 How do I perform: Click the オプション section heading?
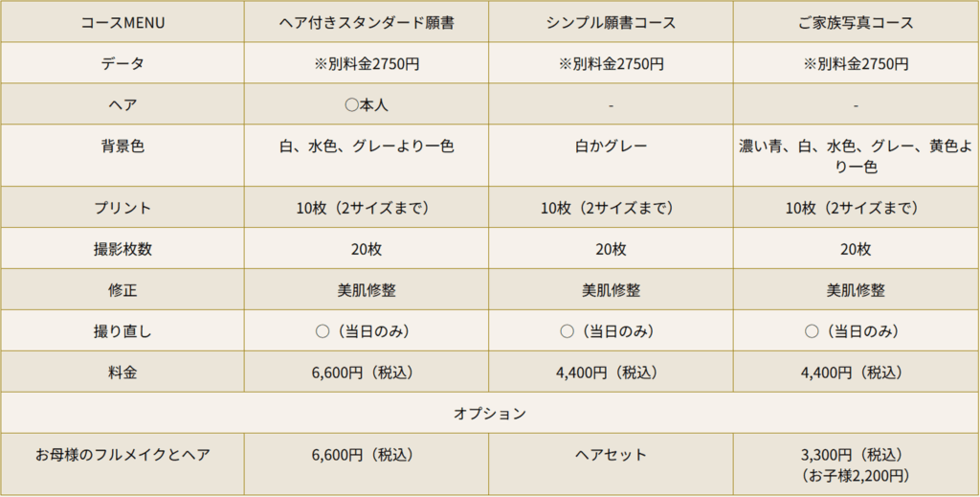tap(489, 414)
